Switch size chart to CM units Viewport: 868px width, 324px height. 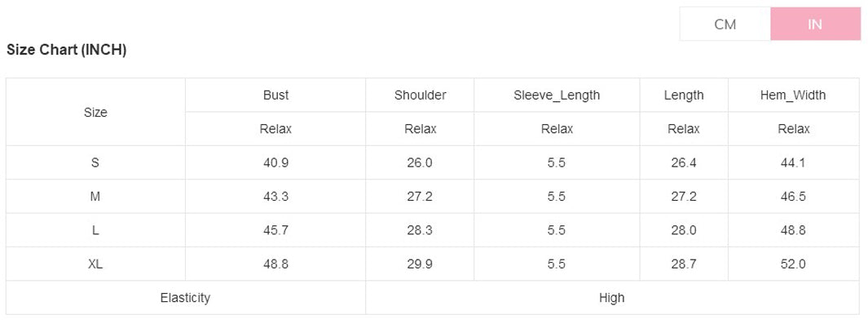pyautogui.click(x=725, y=24)
